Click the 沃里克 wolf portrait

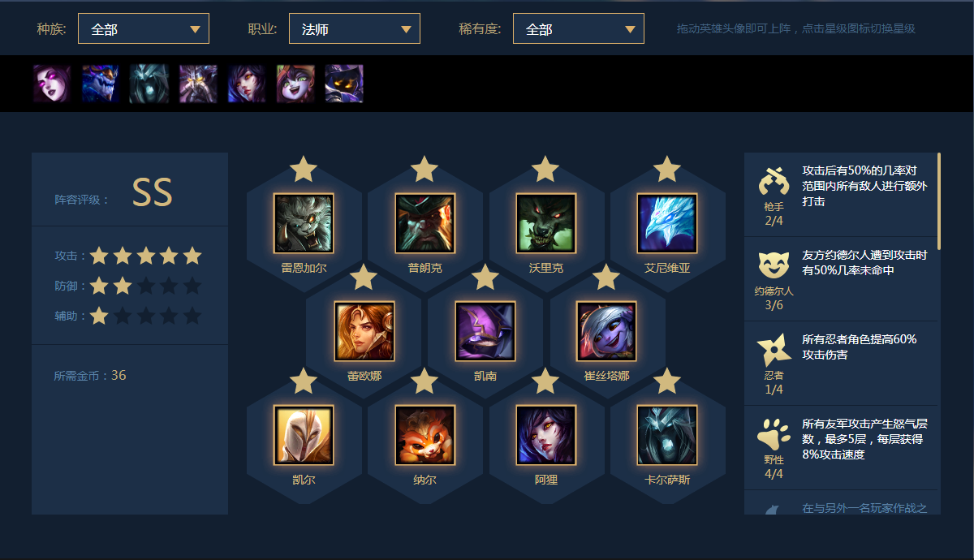click(545, 223)
